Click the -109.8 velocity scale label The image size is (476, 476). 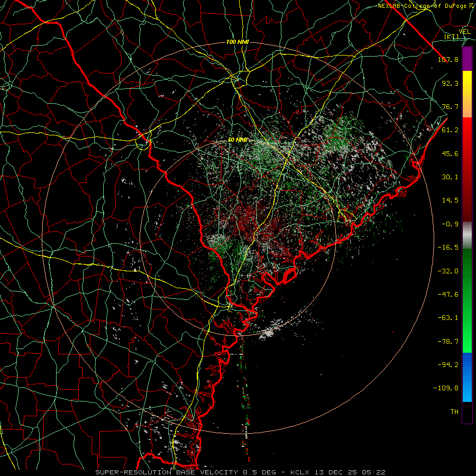tap(446, 388)
